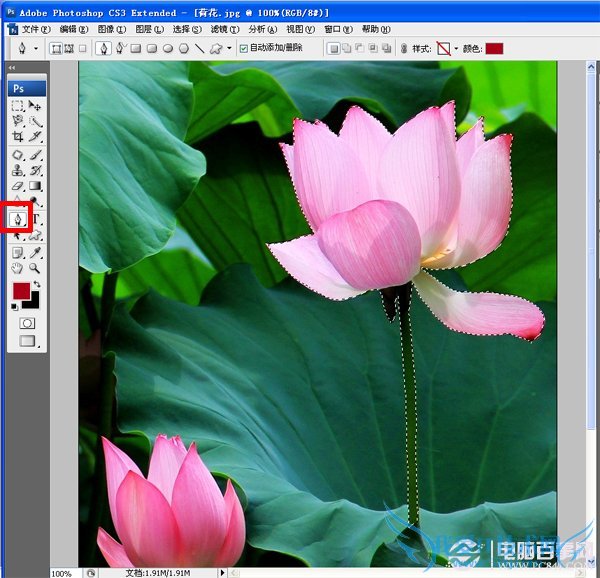Select the Eyedropper tool
Image resolution: width=600 pixels, height=578 pixels.
[x=35, y=252]
